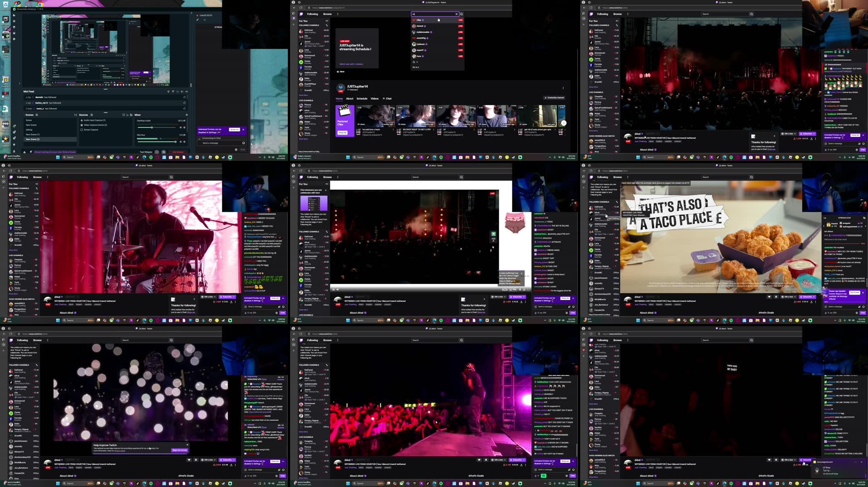Mute Mic/Aux in Streamlabs mixer
Screen dimensions: 868x487
point(180,142)
